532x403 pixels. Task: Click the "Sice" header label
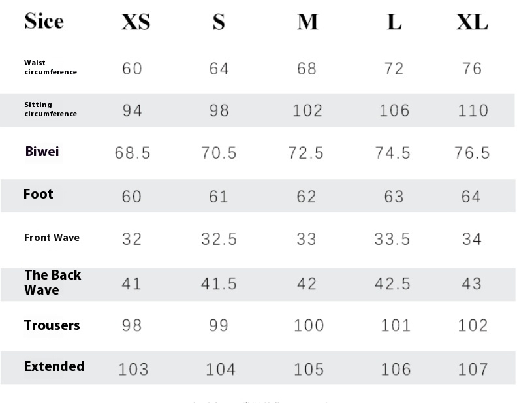[x=44, y=22]
